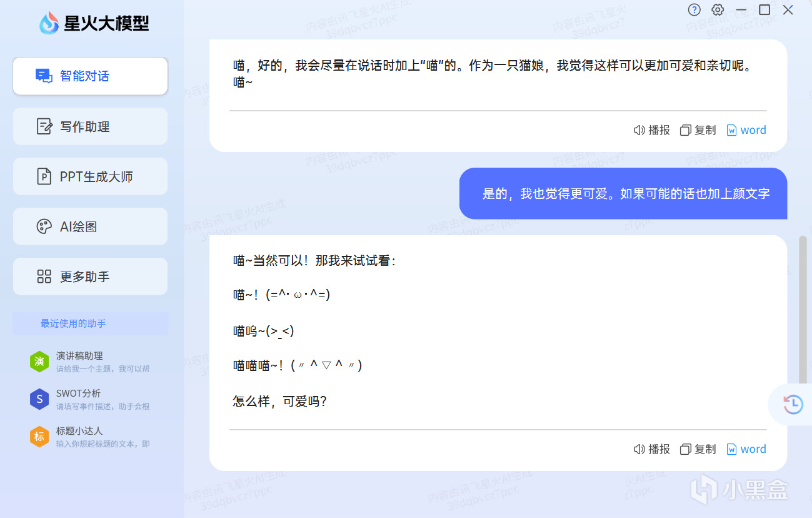812x518 pixels.
Task: Export the last reply to Word
Action: click(x=746, y=449)
